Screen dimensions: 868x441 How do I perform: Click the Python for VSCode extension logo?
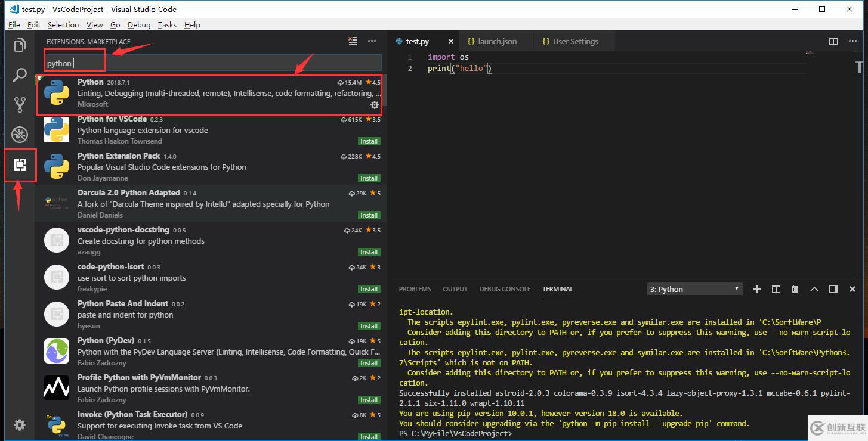[x=57, y=129]
